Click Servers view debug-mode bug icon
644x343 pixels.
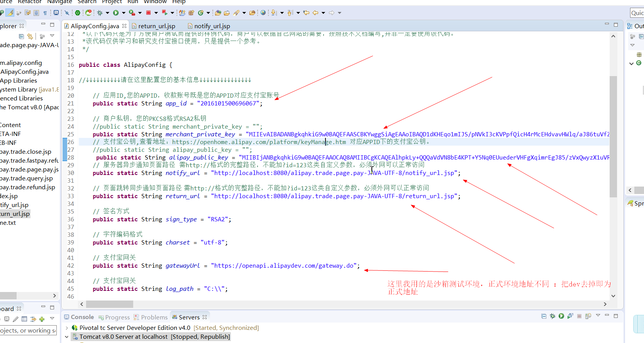coord(552,316)
